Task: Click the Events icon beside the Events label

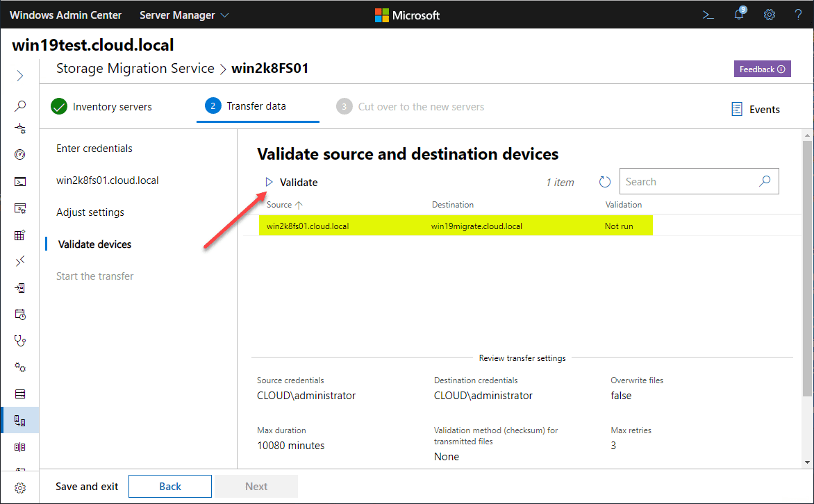Action: (x=736, y=109)
